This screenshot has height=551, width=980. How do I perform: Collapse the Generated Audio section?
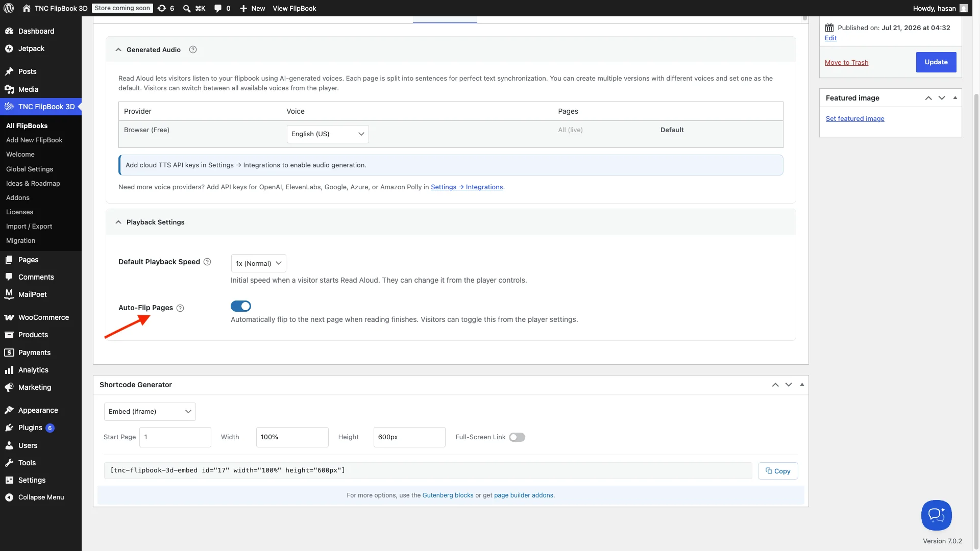coord(118,49)
